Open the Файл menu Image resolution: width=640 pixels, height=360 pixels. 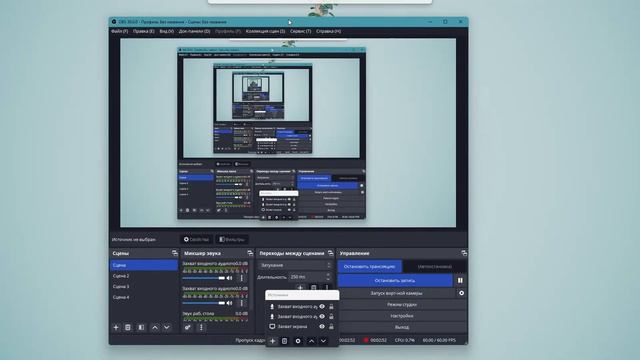pos(120,31)
